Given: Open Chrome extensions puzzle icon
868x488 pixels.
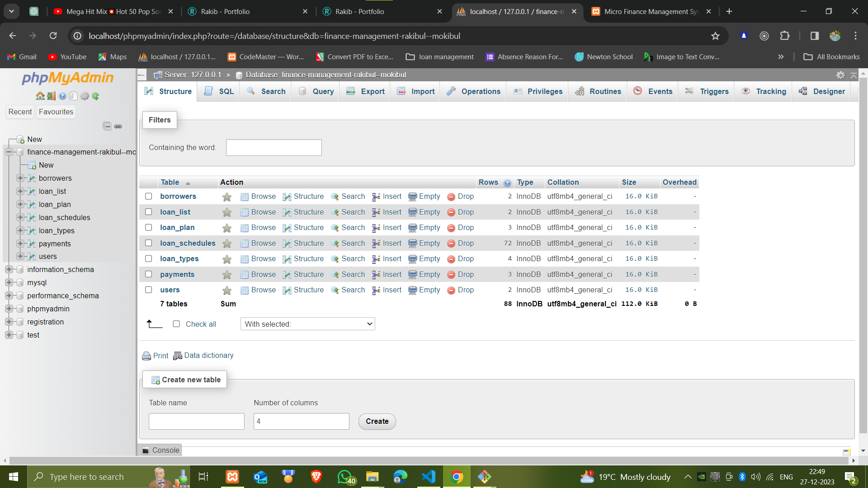Looking at the screenshot, I should click(x=785, y=36).
